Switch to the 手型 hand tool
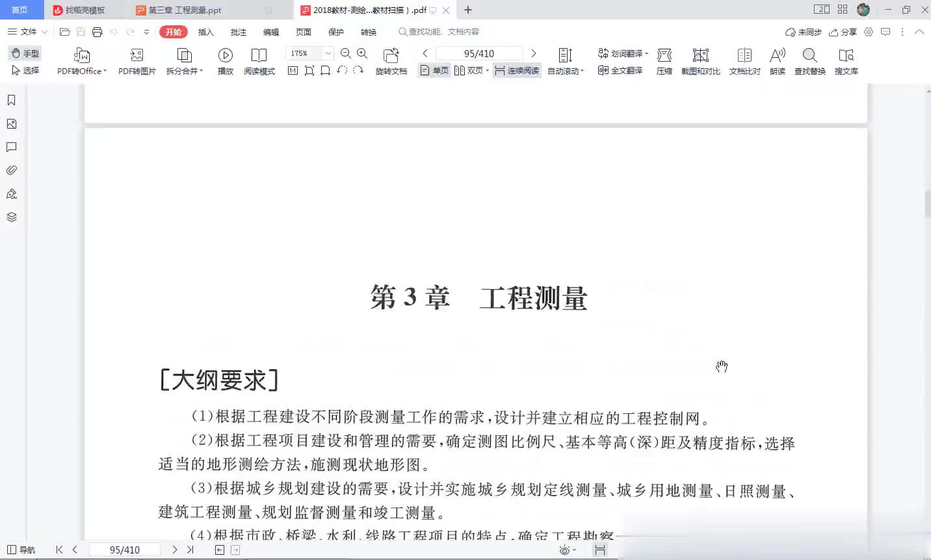 (x=25, y=53)
